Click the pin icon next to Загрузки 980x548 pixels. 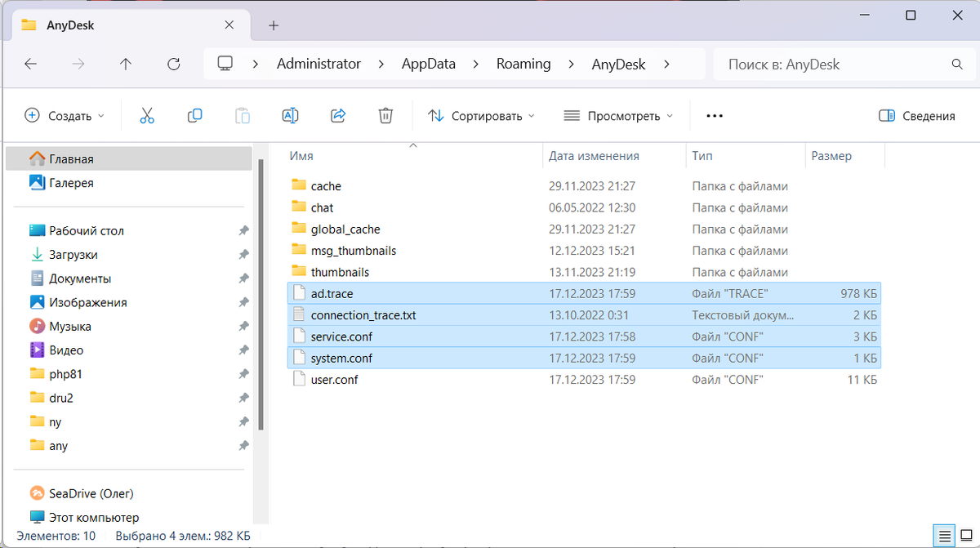click(x=243, y=255)
